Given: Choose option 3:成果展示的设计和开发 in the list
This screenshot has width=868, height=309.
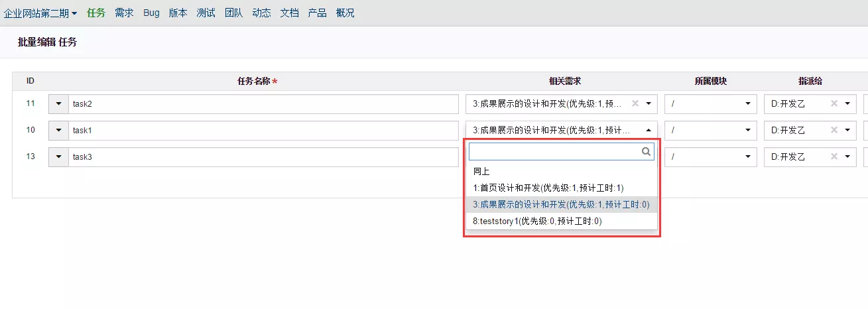Looking at the screenshot, I should [x=562, y=204].
